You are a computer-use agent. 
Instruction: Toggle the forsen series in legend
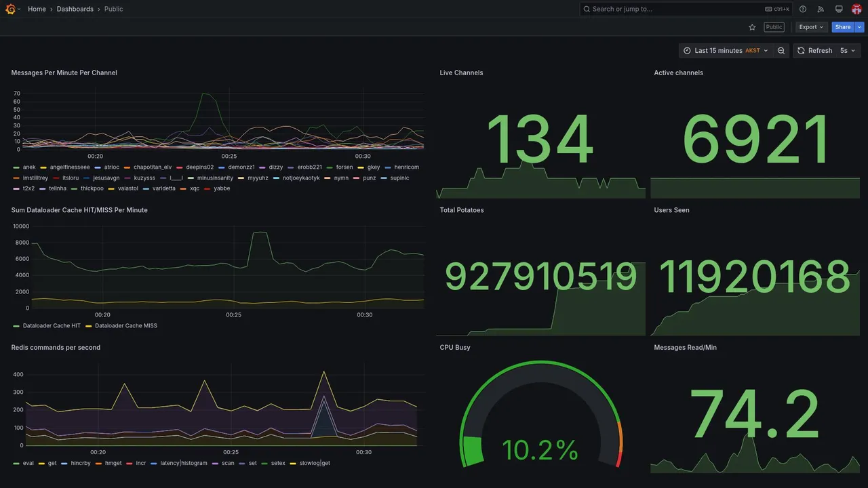pos(344,167)
